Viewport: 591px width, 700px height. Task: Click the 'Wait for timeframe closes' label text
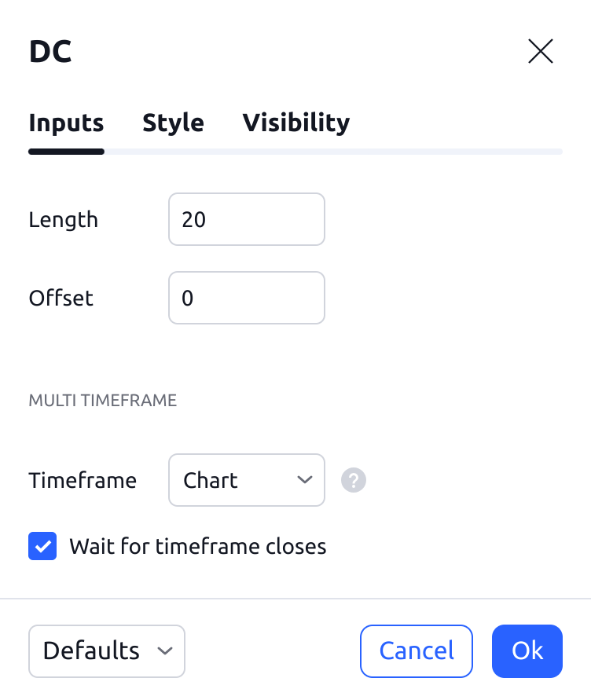pyautogui.click(x=197, y=546)
